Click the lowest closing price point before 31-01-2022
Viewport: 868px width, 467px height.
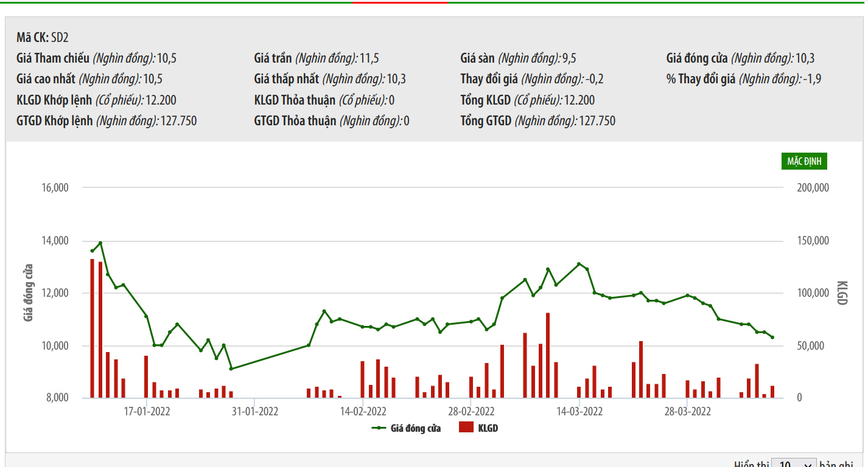click(x=231, y=368)
